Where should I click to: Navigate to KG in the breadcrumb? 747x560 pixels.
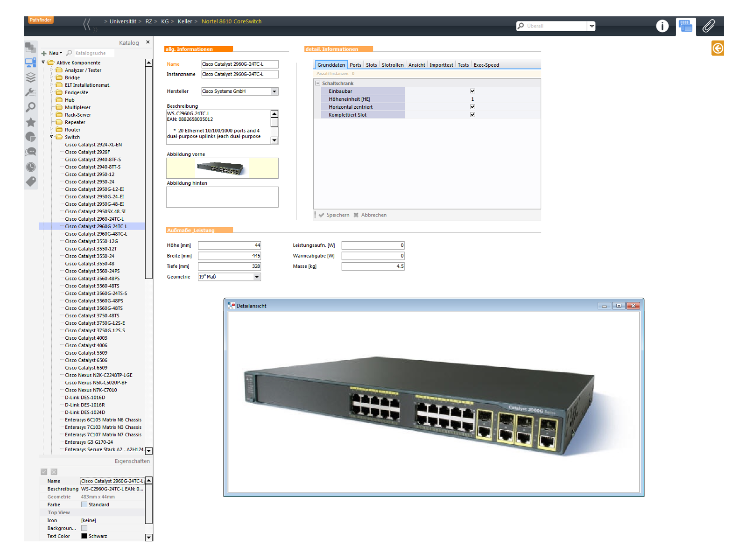pyautogui.click(x=165, y=21)
